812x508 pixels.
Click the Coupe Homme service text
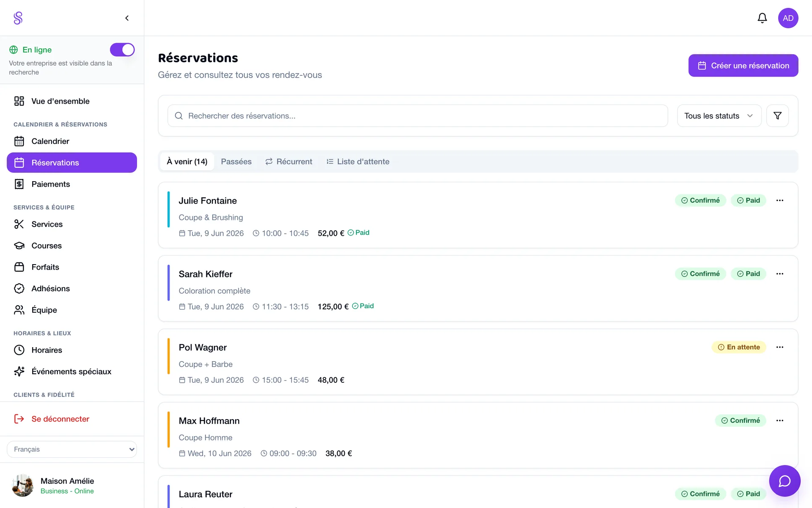(206, 438)
